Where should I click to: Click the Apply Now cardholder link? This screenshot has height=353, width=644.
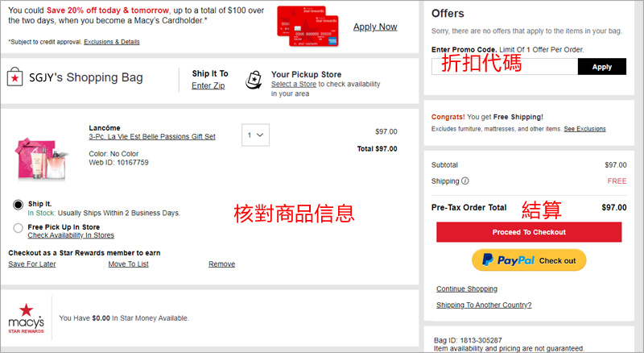[x=375, y=27]
